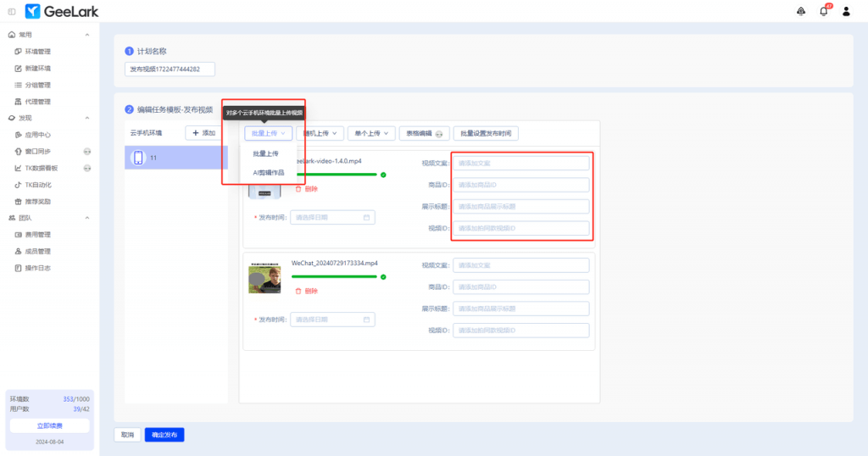This screenshot has width=868, height=456.
Task: Go to TK自动化 in sidebar
Action: (38, 185)
